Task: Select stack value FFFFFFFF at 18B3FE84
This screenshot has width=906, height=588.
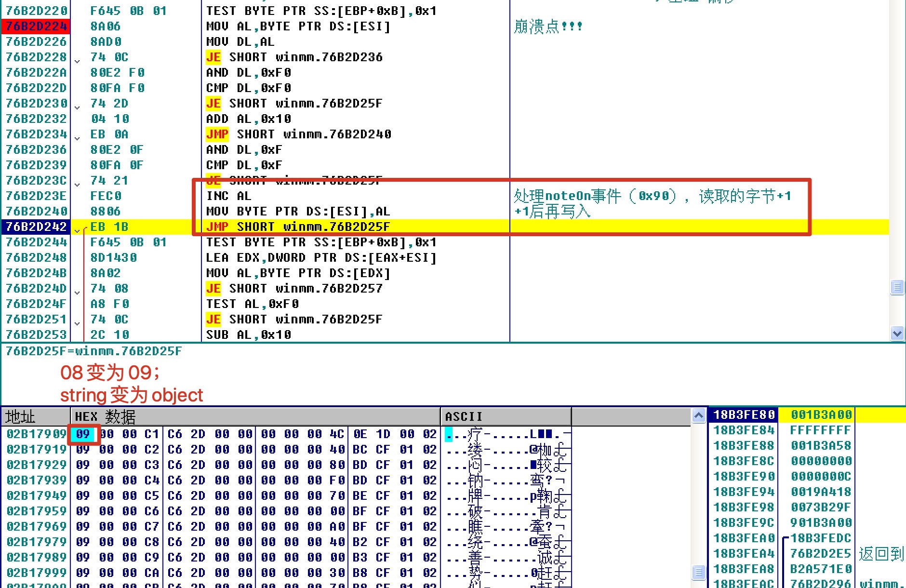Action: (x=821, y=430)
